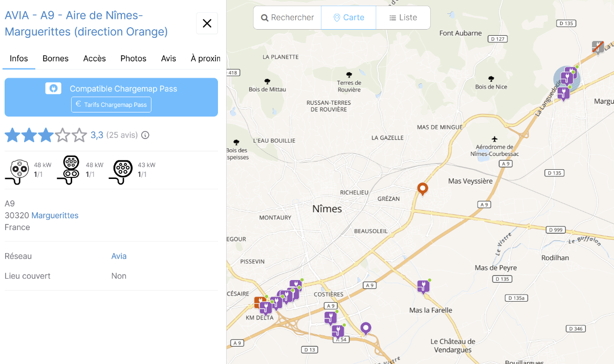Open the Accès tab

(x=95, y=59)
